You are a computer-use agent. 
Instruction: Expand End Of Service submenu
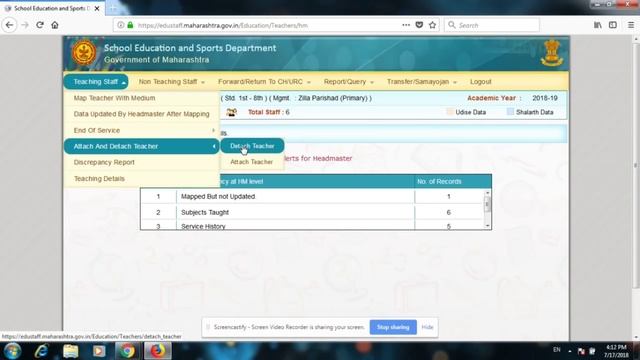(142, 130)
